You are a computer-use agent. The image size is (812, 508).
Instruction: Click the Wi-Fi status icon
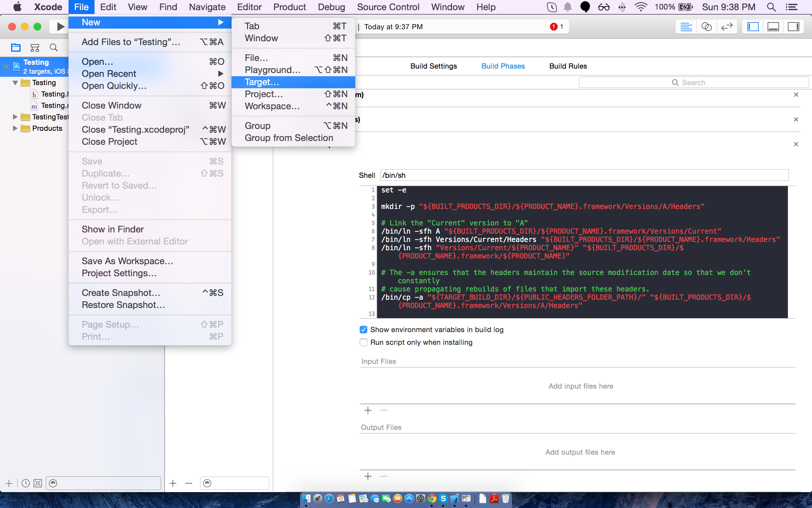coord(641,7)
